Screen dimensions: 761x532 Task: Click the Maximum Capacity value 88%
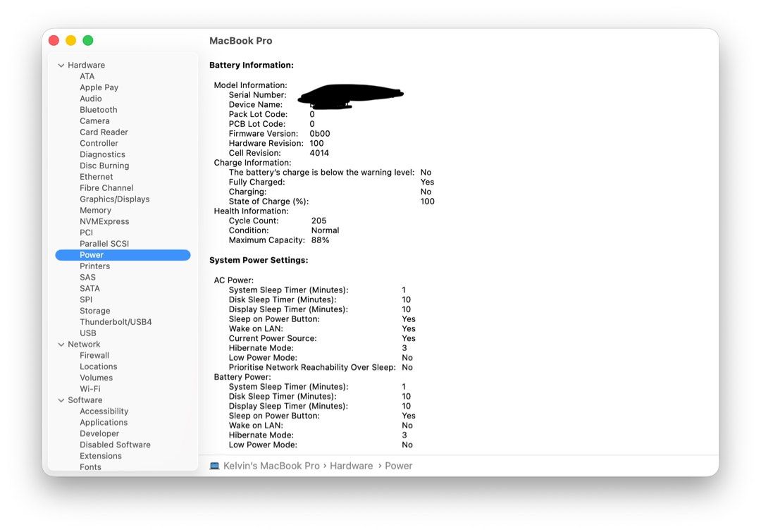point(321,240)
